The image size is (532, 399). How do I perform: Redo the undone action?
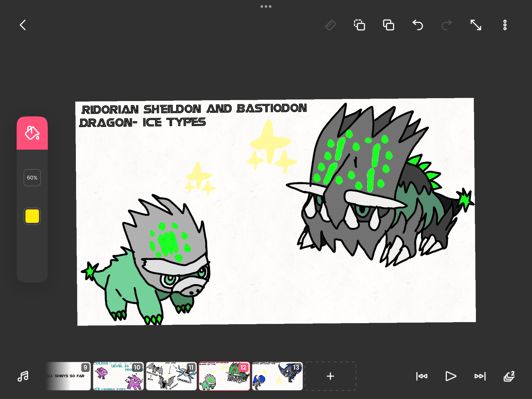click(447, 25)
